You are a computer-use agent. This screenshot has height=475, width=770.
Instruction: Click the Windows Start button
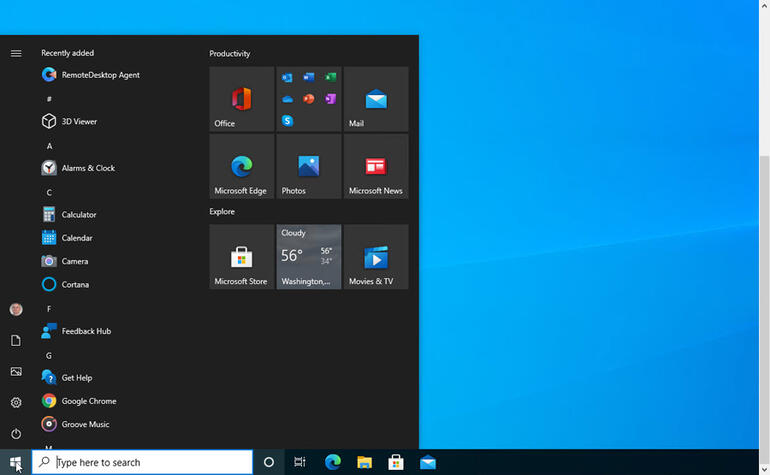point(16,462)
